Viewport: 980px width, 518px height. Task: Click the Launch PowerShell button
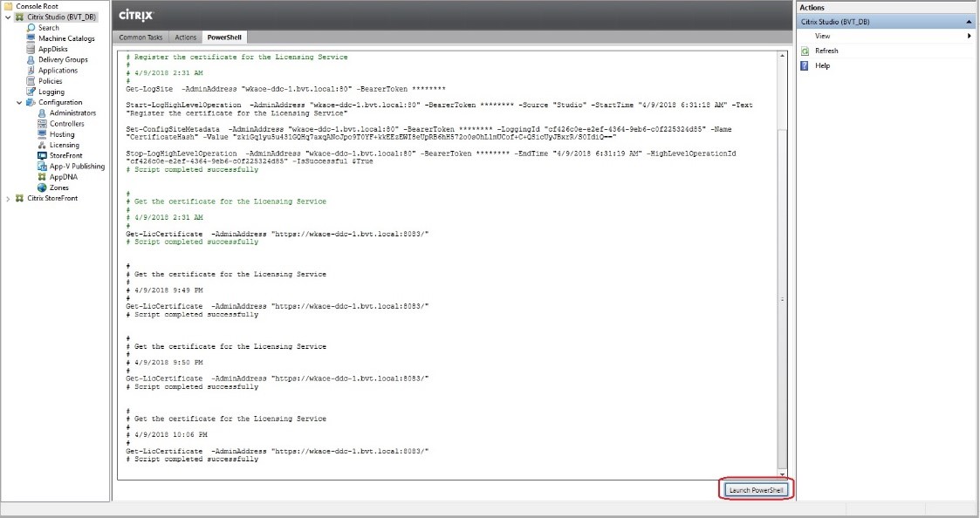click(x=756, y=489)
